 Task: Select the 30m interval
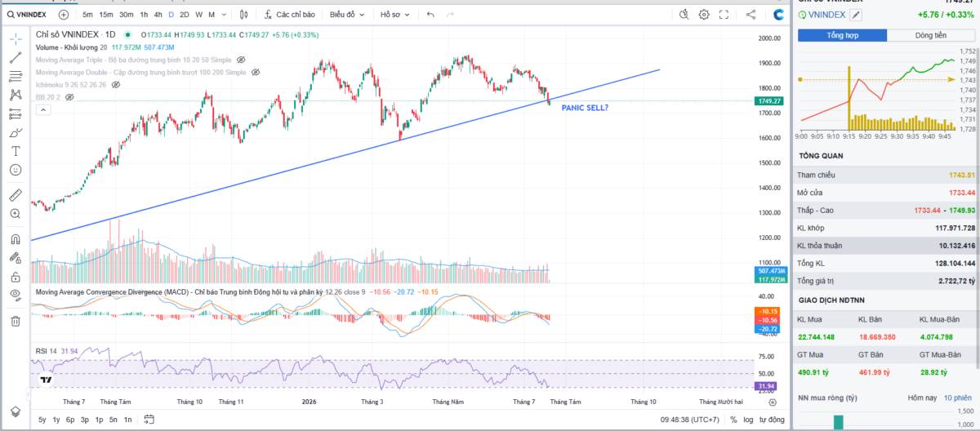126,14
